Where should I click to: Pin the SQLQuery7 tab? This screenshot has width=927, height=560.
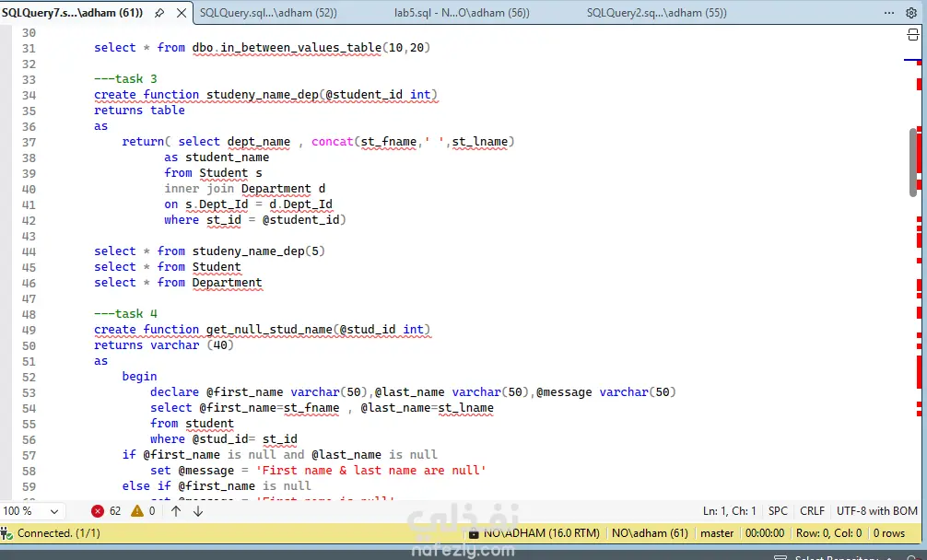point(159,12)
